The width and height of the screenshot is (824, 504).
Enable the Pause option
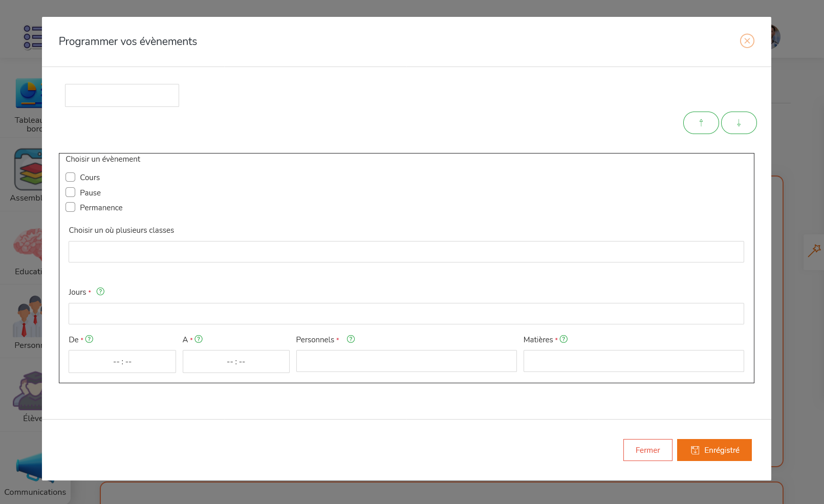71,192
